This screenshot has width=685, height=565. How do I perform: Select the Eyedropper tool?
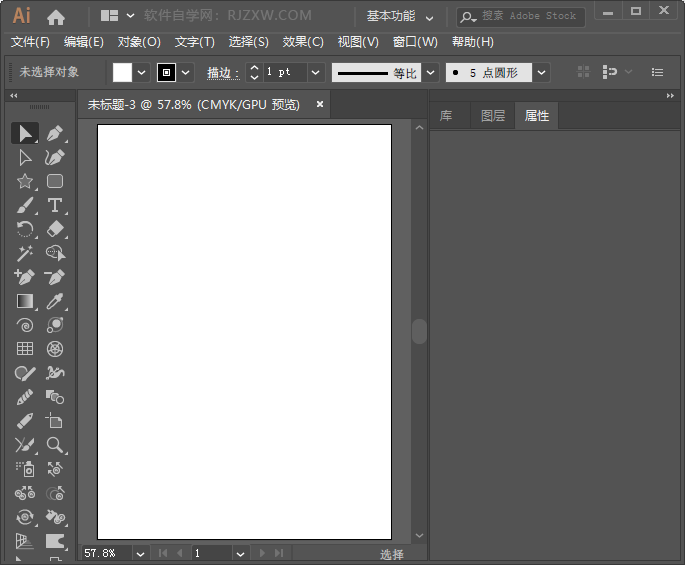point(55,301)
